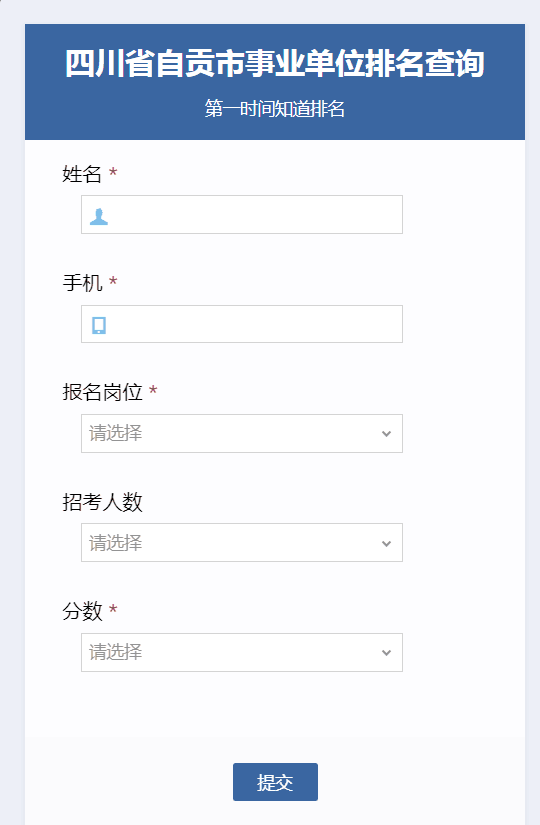Click the 手机 field label

[82, 283]
